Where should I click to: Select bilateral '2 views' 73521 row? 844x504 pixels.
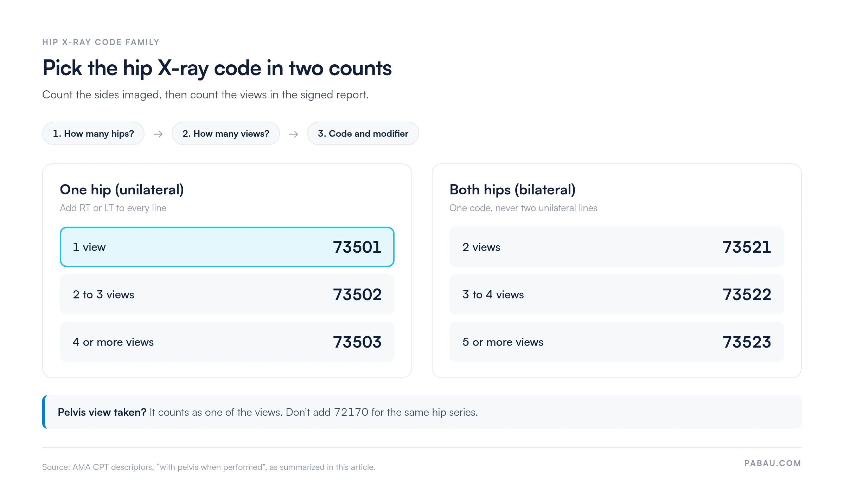tap(617, 247)
